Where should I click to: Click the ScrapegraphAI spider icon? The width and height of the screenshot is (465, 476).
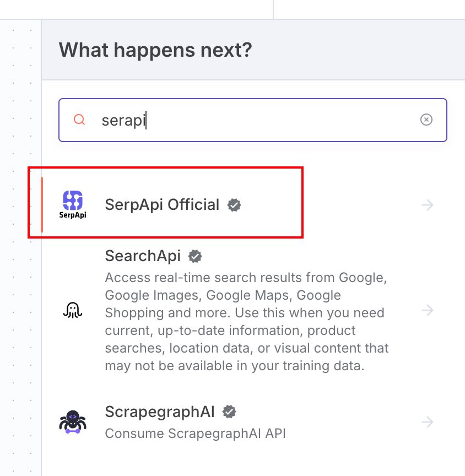coord(72,421)
